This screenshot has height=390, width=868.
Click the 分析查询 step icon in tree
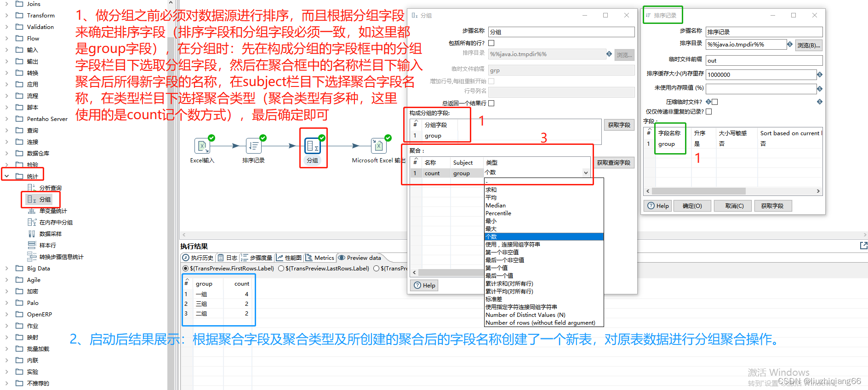click(x=31, y=188)
